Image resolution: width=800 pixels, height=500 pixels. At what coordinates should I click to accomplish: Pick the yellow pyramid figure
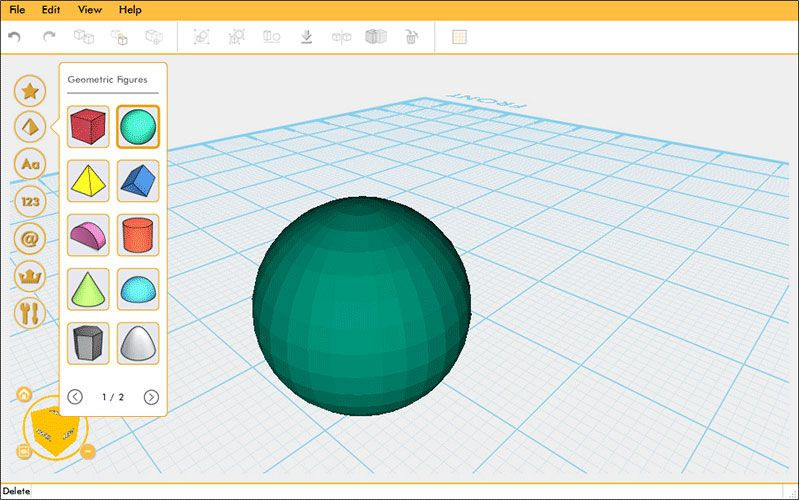click(x=88, y=181)
